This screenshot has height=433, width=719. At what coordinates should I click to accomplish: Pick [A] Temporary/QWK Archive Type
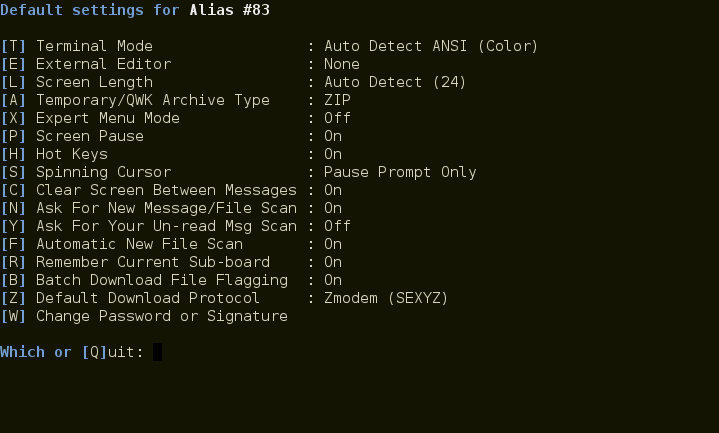[176, 100]
